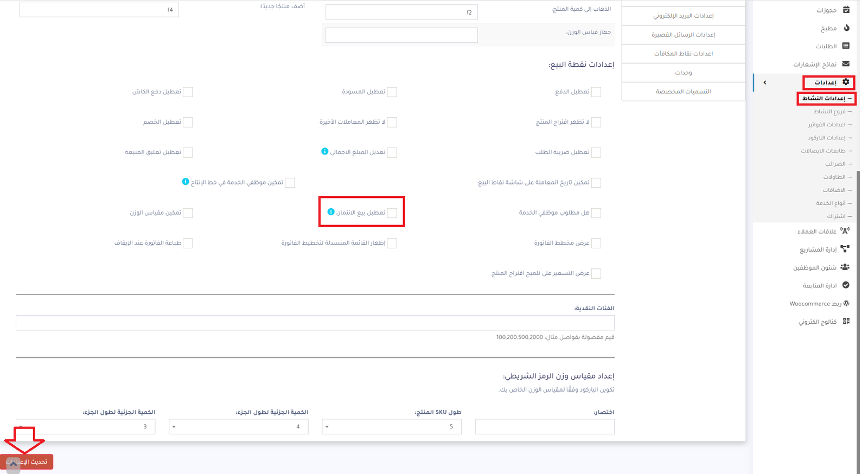Check the عرض مخطط الفاتورة box
868x474 pixels.
tap(596, 244)
